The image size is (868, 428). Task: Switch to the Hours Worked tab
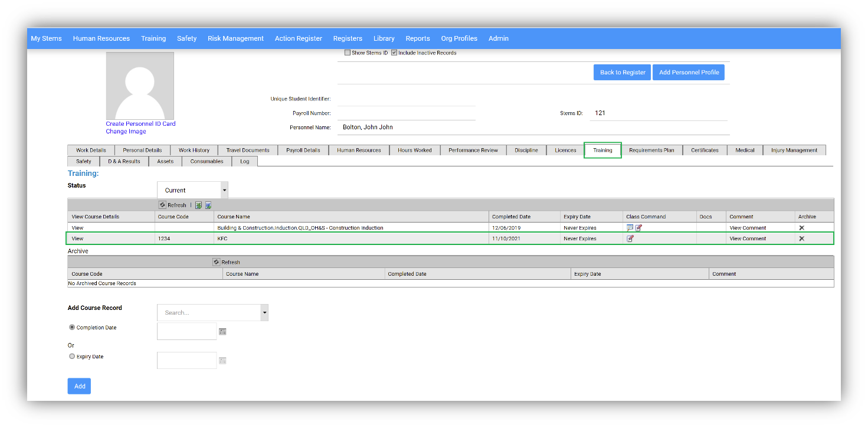(415, 150)
